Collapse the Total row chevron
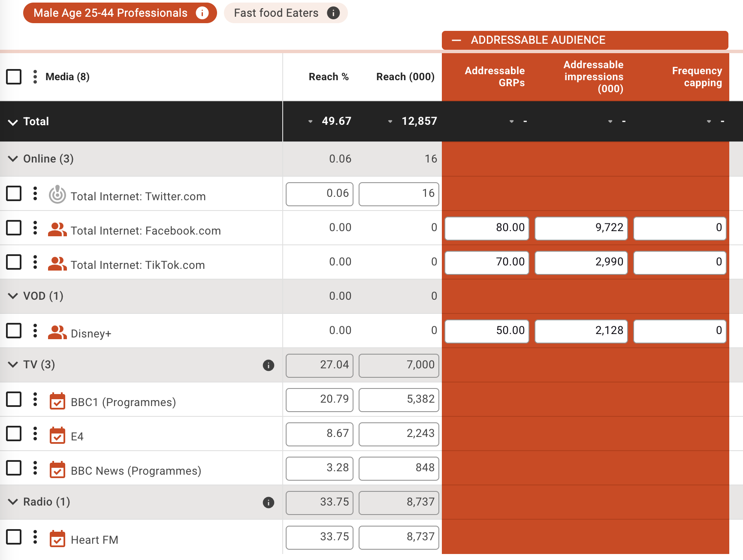The width and height of the screenshot is (743, 560). pos(13,122)
